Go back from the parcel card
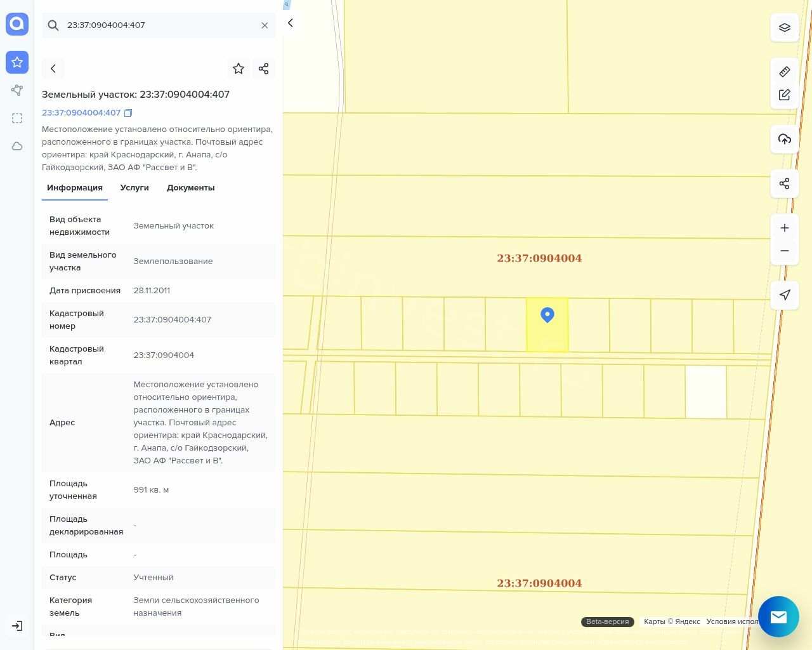This screenshot has height=650, width=812. coord(53,69)
